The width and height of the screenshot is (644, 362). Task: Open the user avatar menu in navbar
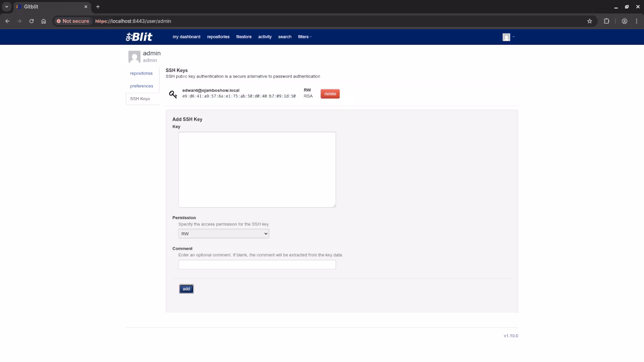point(508,37)
